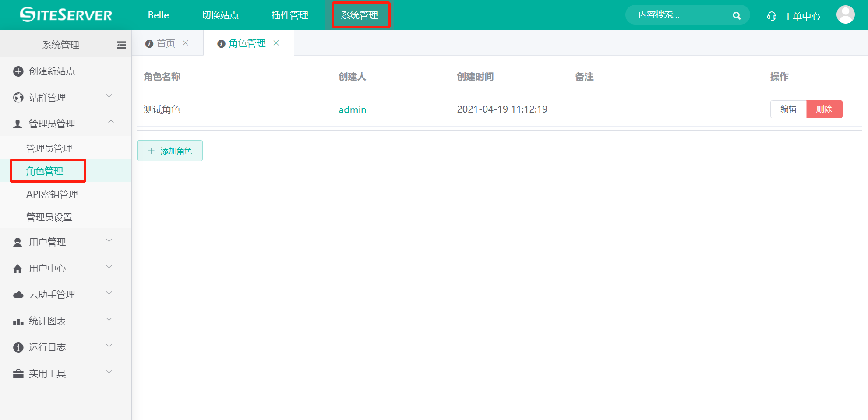Image resolution: width=868 pixels, height=420 pixels.
Task: Click the 添加角色 button
Action: point(170,151)
